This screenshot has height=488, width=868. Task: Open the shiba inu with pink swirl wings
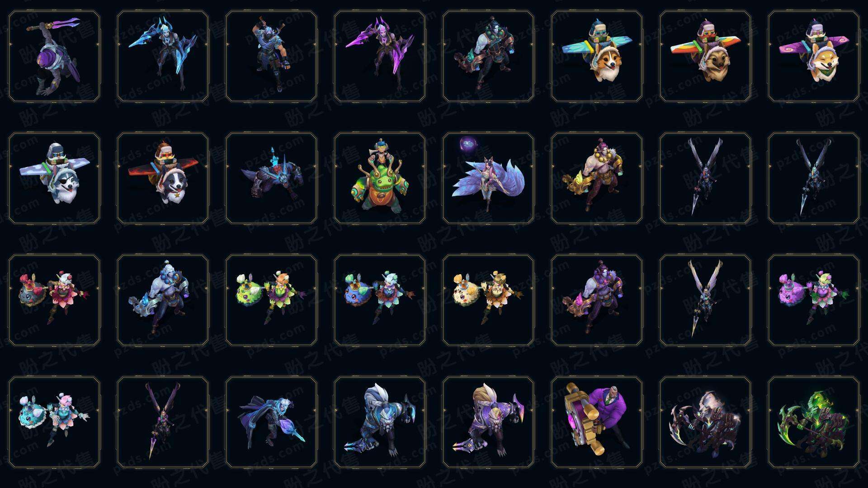[x=814, y=56]
